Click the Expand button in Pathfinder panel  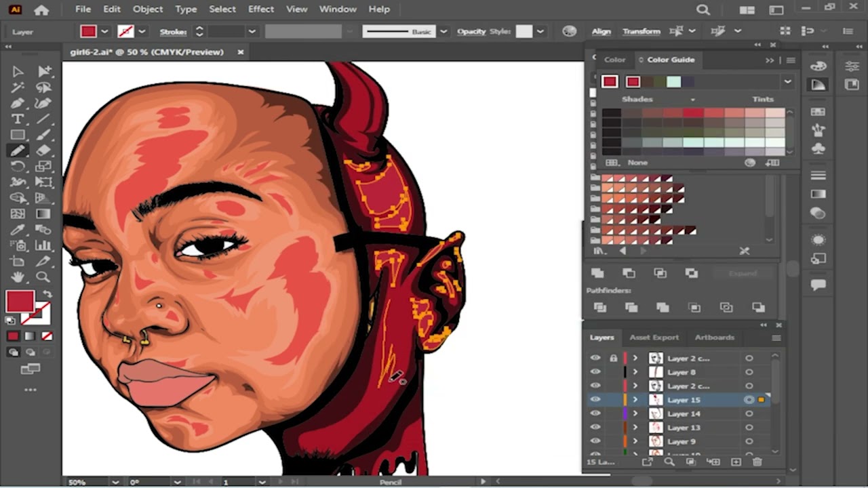(x=743, y=273)
